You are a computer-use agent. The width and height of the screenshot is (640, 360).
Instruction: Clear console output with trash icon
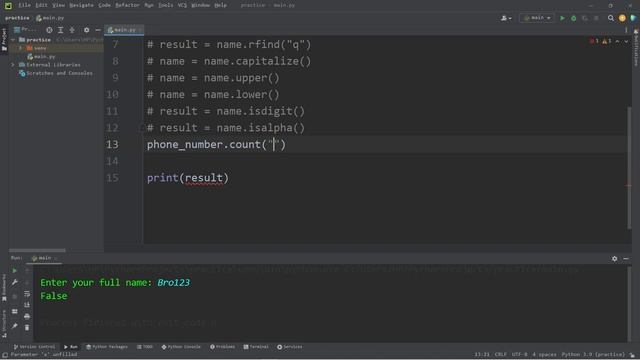(x=27, y=327)
